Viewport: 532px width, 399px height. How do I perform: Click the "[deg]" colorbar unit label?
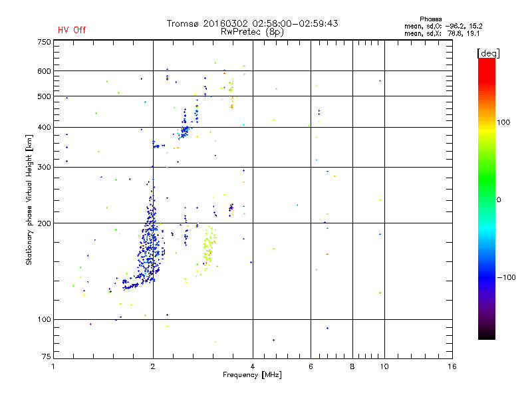click(x=488, y=54)
